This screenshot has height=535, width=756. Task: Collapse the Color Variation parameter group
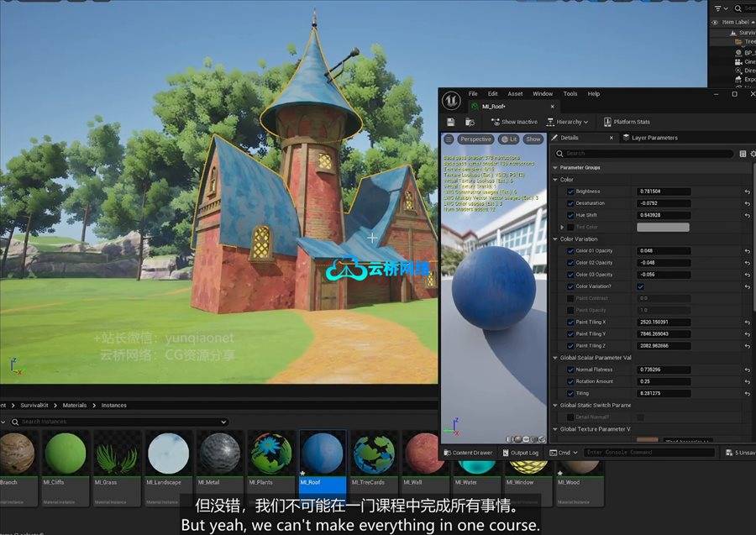555,239
